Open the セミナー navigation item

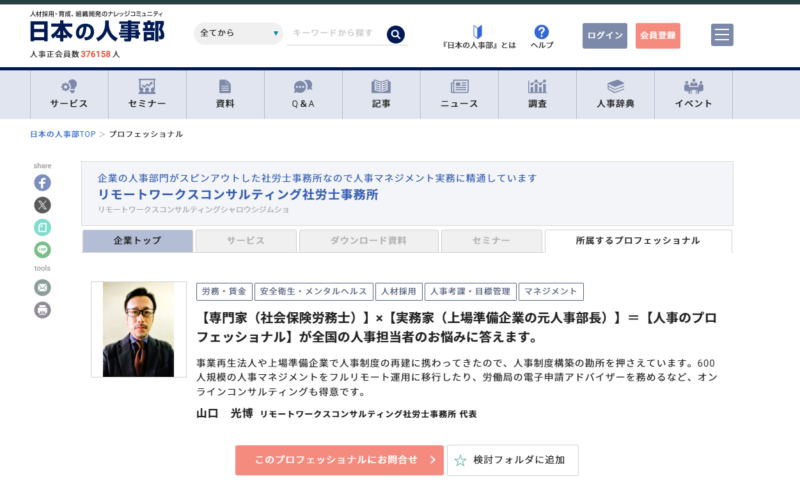pyautogui.click(x=147, y=94)
